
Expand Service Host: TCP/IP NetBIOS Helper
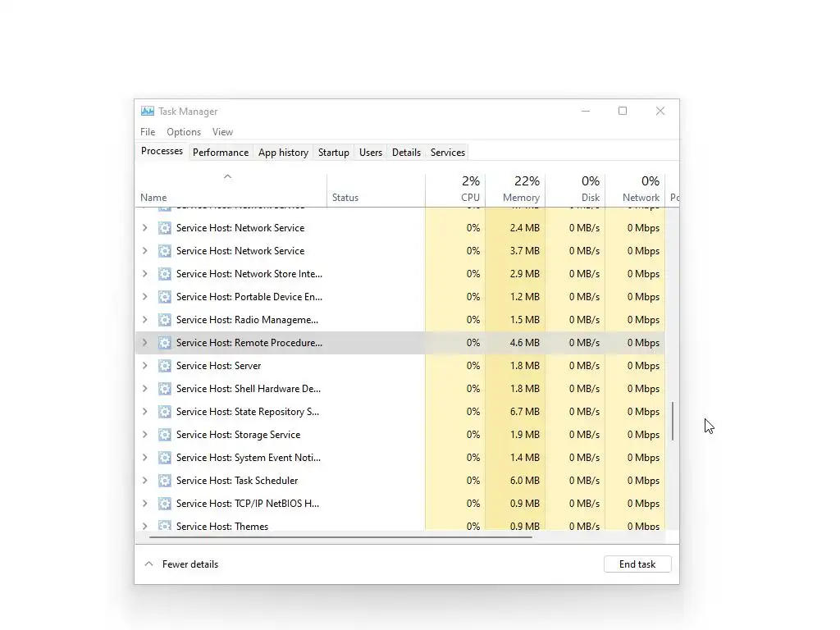point(144,504)
